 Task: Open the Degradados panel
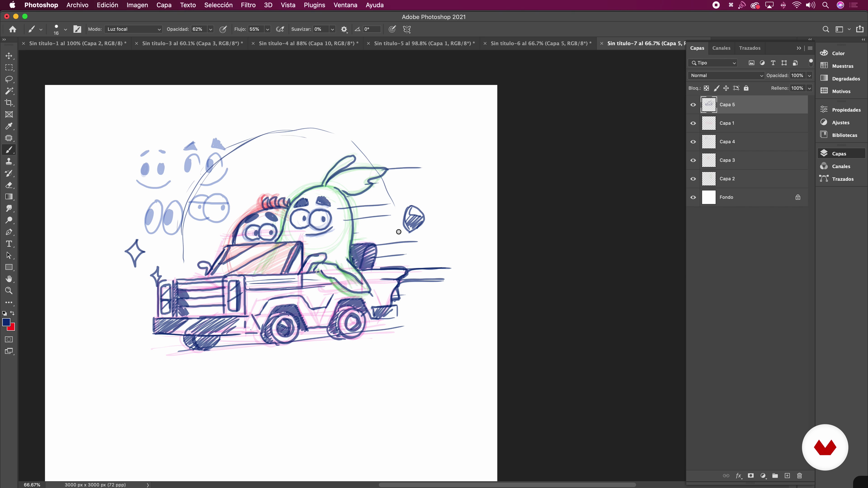pyautogui.click(x=841, y=78)
